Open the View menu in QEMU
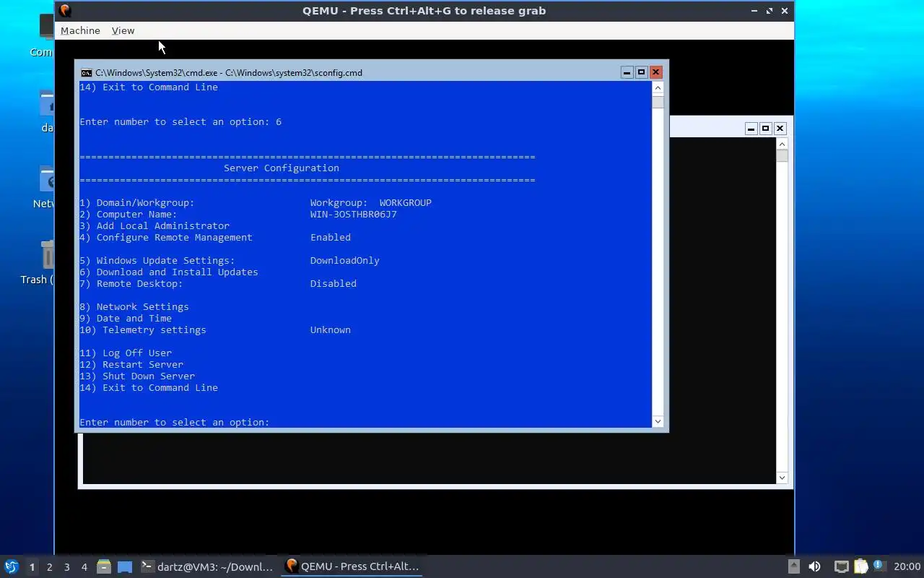 (123, 30)
